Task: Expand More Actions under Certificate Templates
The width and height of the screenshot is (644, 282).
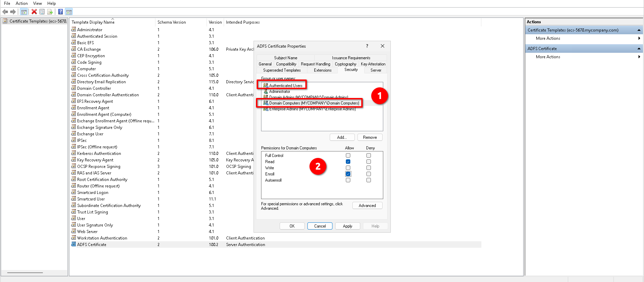Action: coord(639,38)
